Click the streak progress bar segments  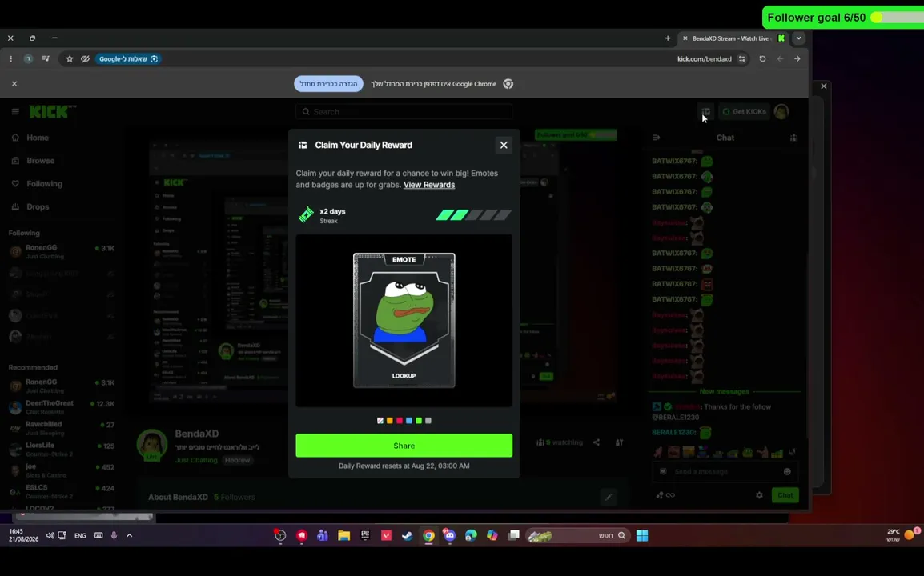[474, 215]
